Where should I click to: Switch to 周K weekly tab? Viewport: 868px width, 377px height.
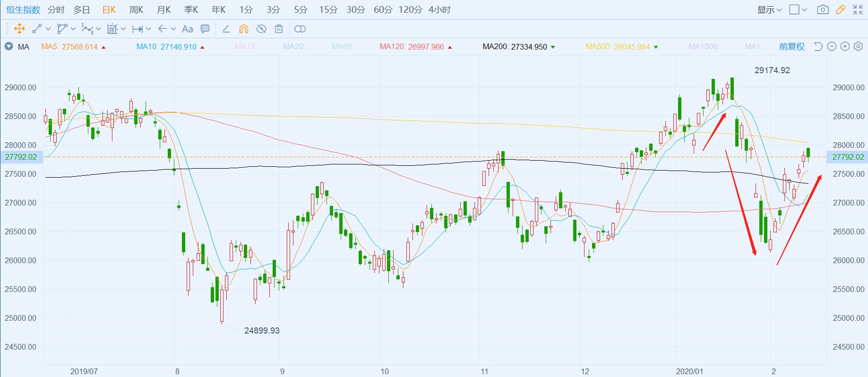[x=136, y=9]
